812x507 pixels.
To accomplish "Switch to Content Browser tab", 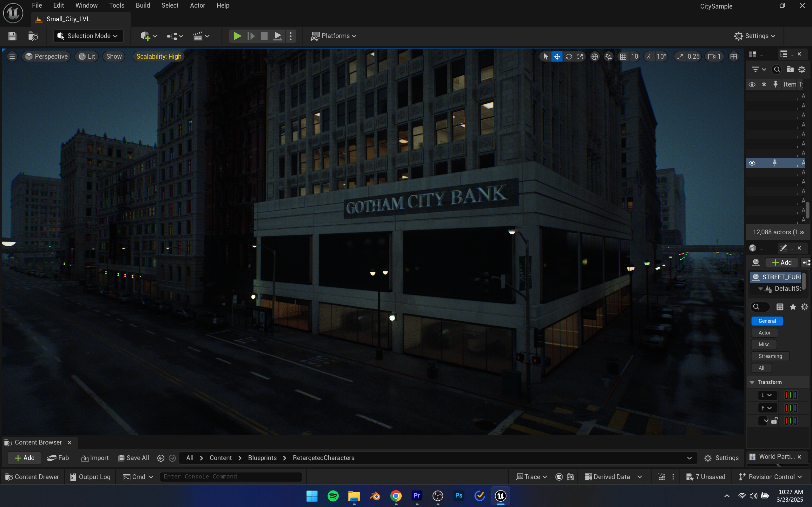I will (x=38, y=442).
